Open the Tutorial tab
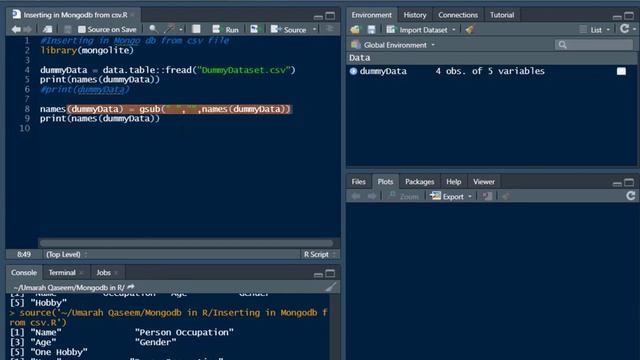This screenshot has height=360, width=640. (x=502, y=15)
